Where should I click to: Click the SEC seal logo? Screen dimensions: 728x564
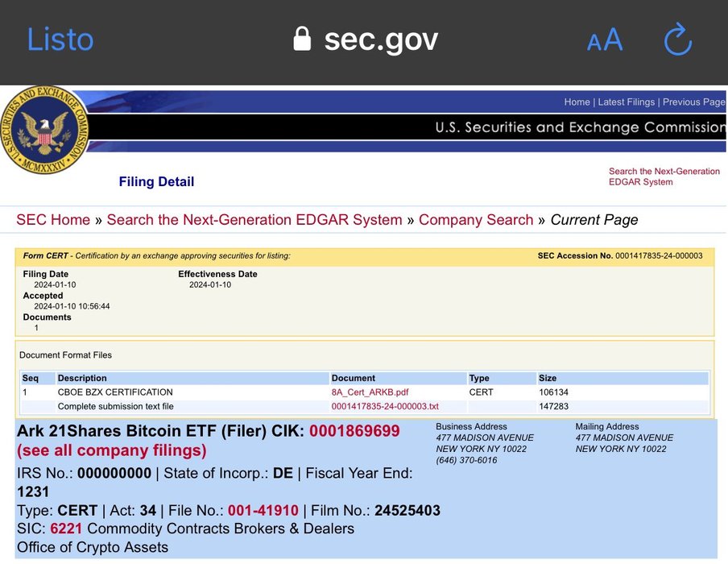pyautogui.click(x=45, y=129)
